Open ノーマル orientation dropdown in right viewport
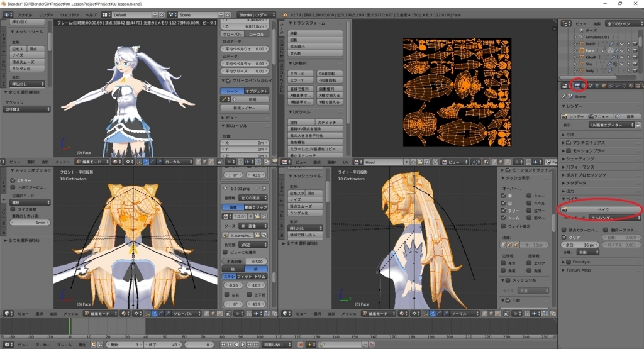 coord(464,313)
